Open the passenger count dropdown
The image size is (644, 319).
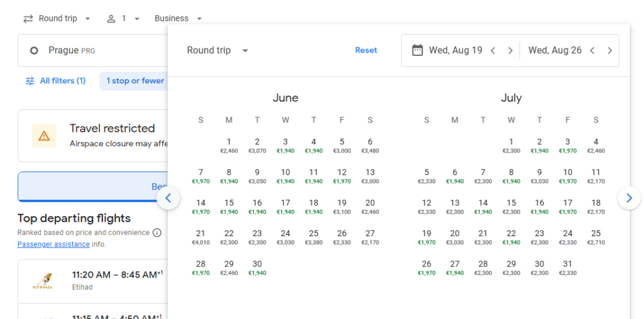point(123,19)
